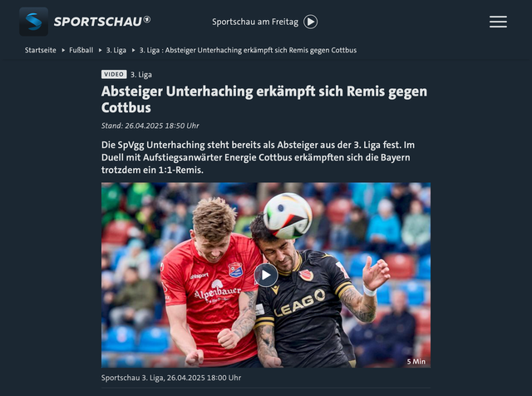Click the 3. Liga tag beside VIDEO badge

click(x=141, y=75)
